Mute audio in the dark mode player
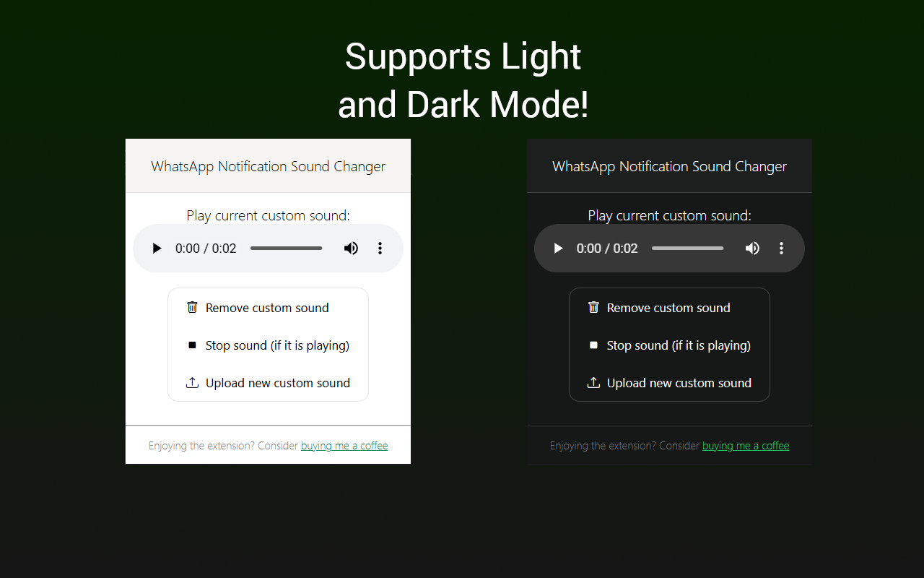The height and width of the screenshot is (578, 924). (x=752, y=249)
